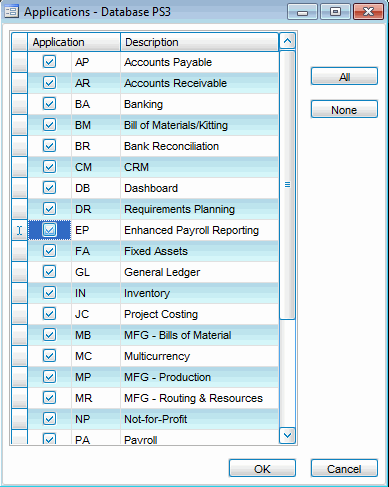Click the 'Not-for-Profit' description cell
The image size is (389, 487).
coord(199,419)
